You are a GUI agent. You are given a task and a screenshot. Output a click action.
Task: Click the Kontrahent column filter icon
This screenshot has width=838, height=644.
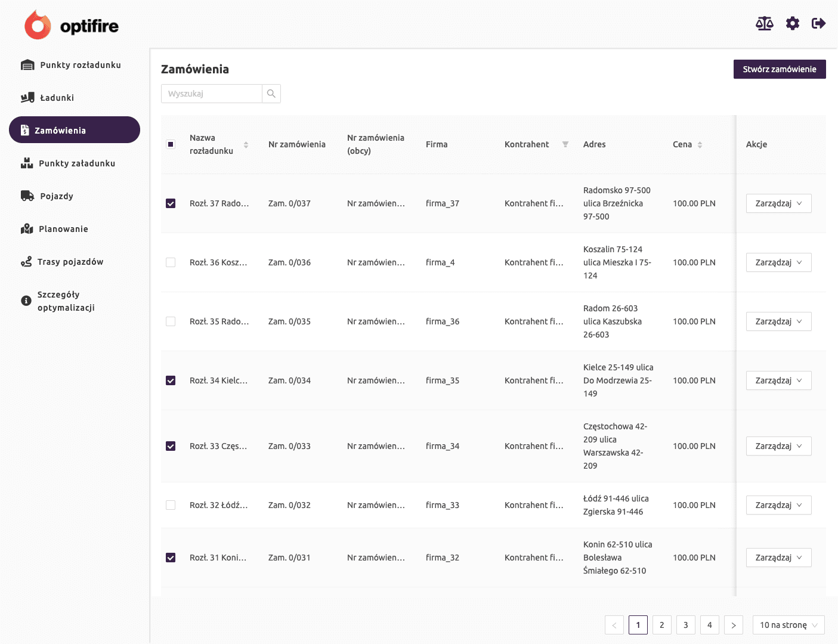tap(565, 144)
